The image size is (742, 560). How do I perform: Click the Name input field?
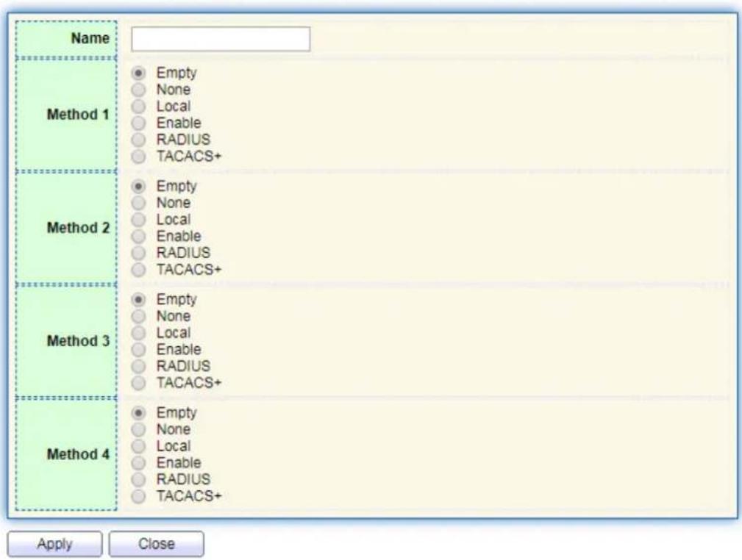(221, 39)
